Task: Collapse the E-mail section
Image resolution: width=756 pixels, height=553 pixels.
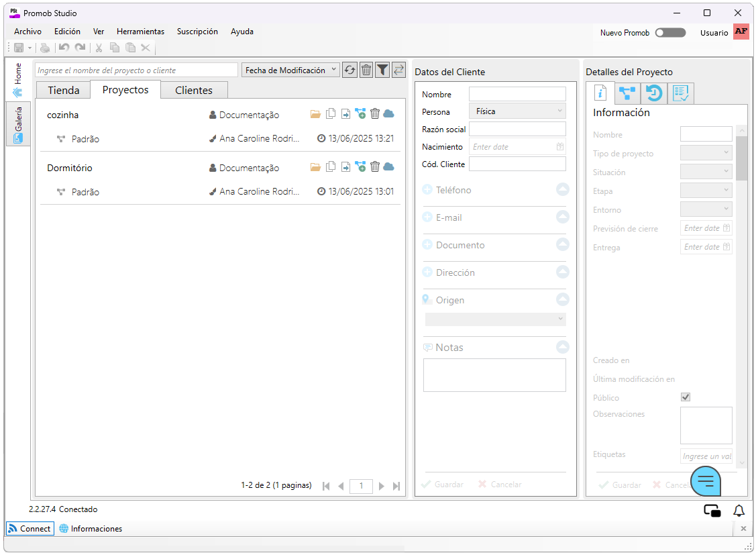Action: 563,217
